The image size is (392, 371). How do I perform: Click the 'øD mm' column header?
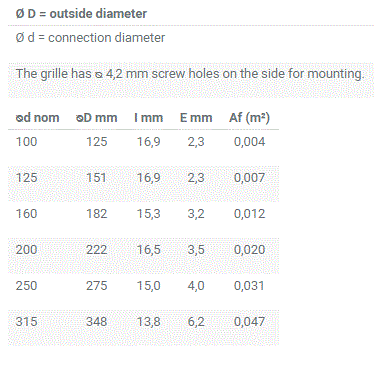click(97, 117)
